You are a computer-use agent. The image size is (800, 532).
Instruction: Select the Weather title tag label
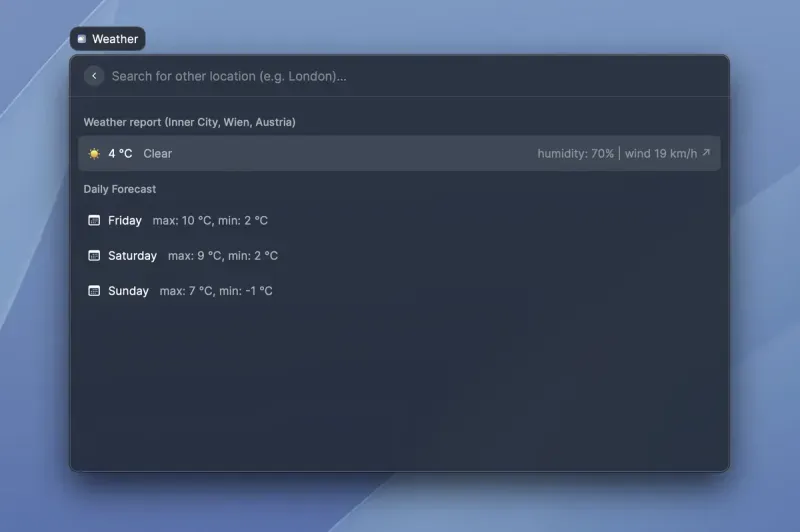[x=115, y=39]
